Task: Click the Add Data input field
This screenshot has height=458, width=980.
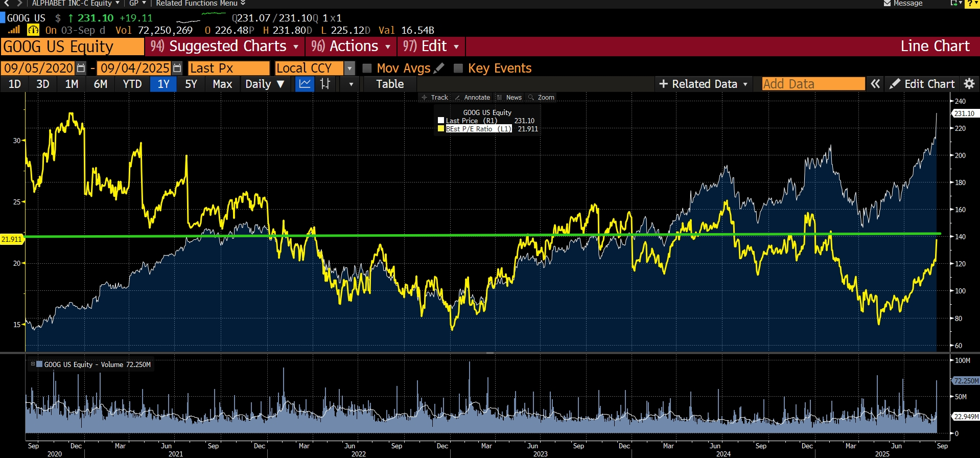Action: [x=813, y=84]
